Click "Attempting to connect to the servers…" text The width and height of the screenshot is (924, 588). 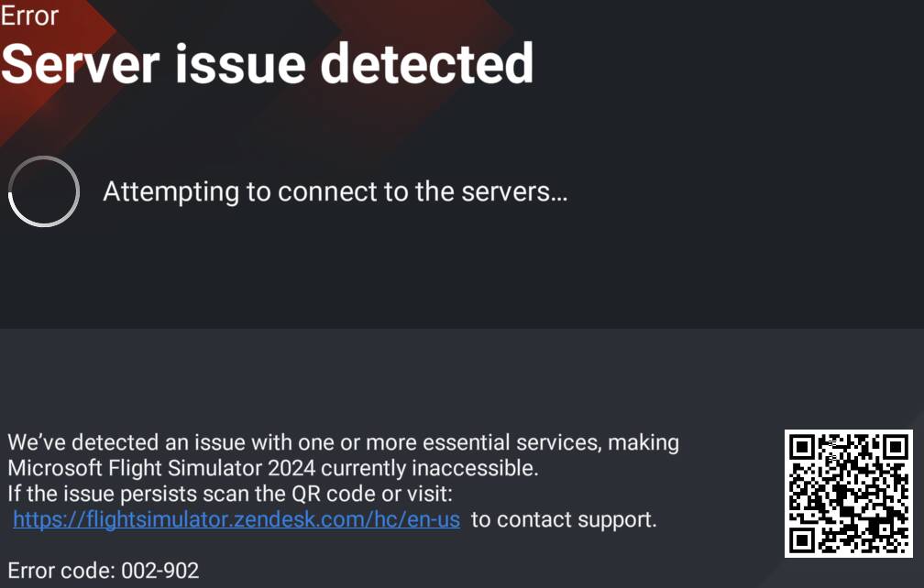[335, 192]
